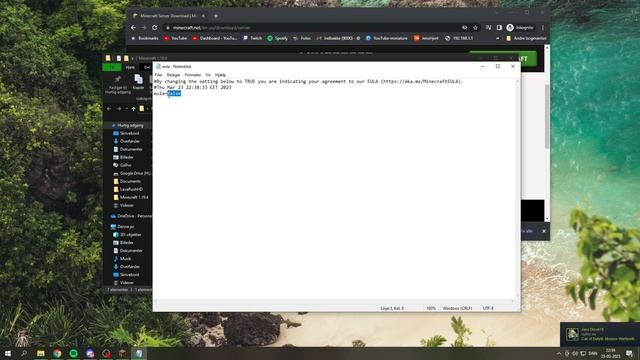Click the highlighted 'false' text in Notepad
Screen dimensions: 640x360
pos(174,93)
